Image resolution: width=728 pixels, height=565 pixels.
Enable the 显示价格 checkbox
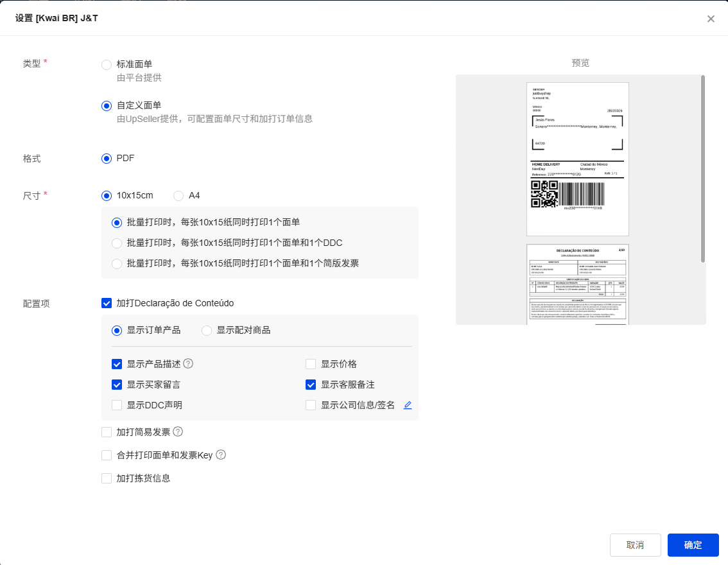click(x=311, y=364)
